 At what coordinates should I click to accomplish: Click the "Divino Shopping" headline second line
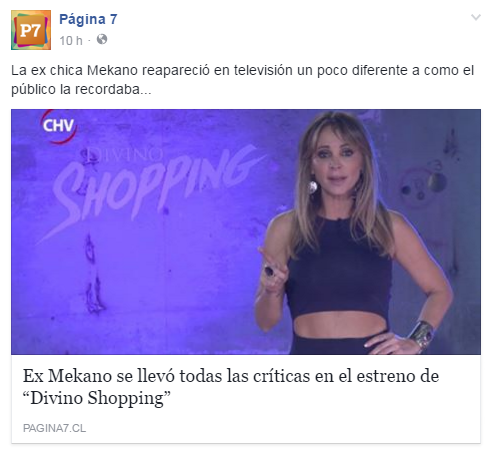(97, 398)
